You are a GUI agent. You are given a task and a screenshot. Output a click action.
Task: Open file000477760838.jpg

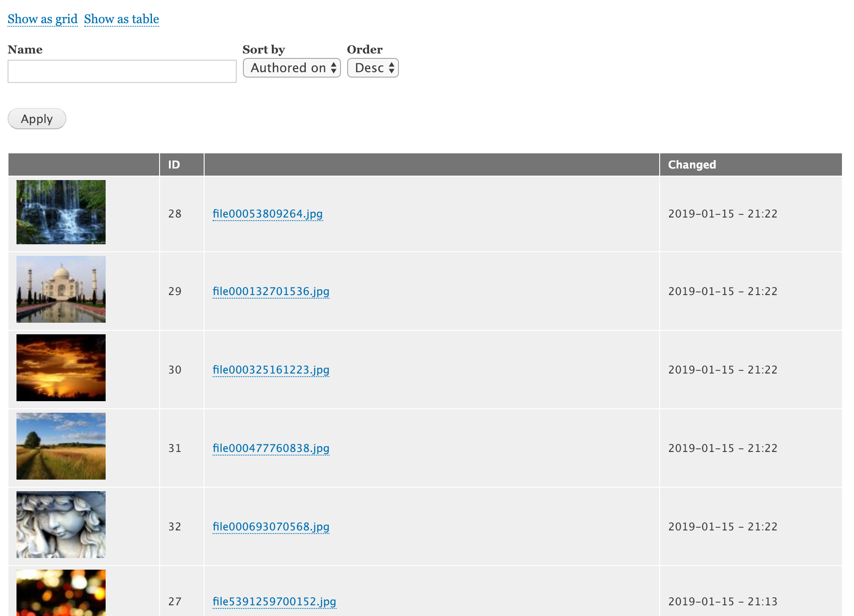pyautogui.click(x=271, y=448)
